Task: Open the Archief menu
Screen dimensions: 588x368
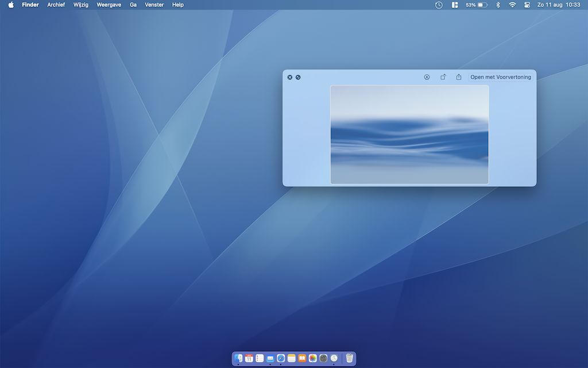Action: [x=56, y=5]
